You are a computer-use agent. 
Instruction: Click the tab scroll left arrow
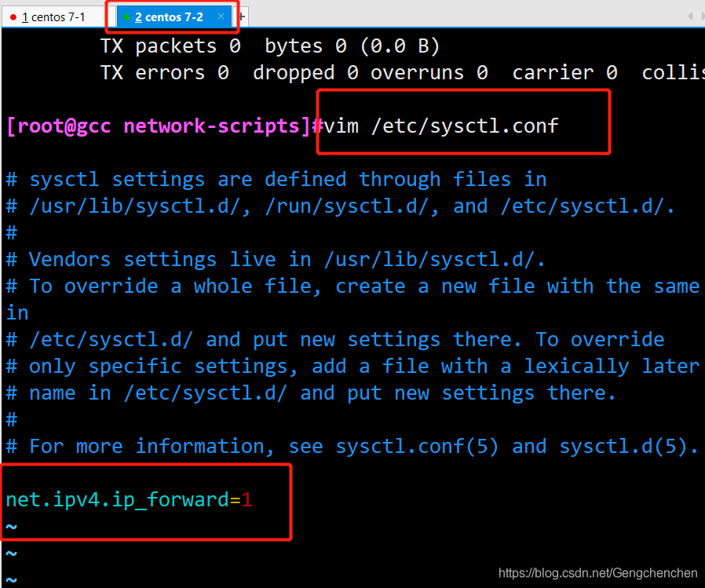point(690,16)
